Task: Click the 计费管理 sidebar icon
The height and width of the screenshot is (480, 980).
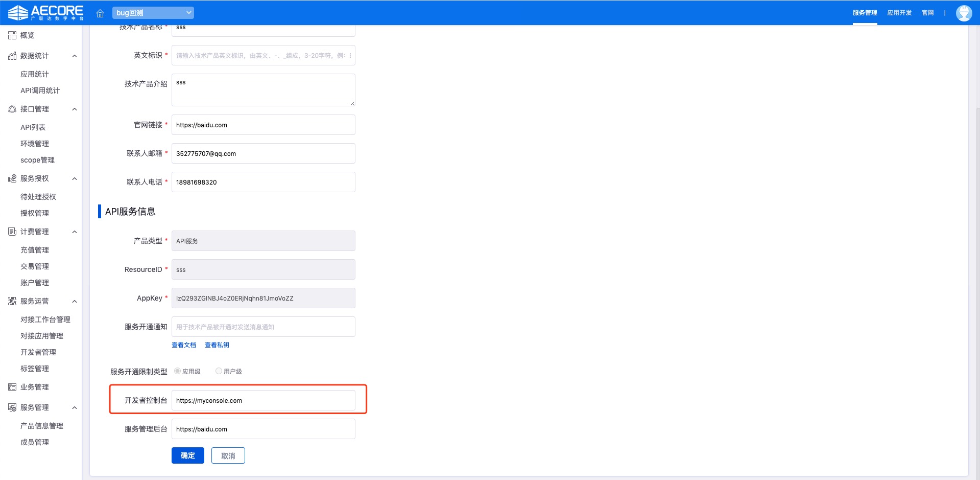Action: click(x=12, y=232)
